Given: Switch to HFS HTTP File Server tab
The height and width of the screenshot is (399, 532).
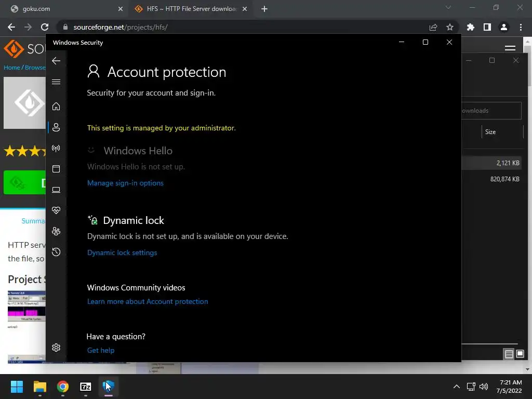Looking at the screenshot, I should click(190, 9).
